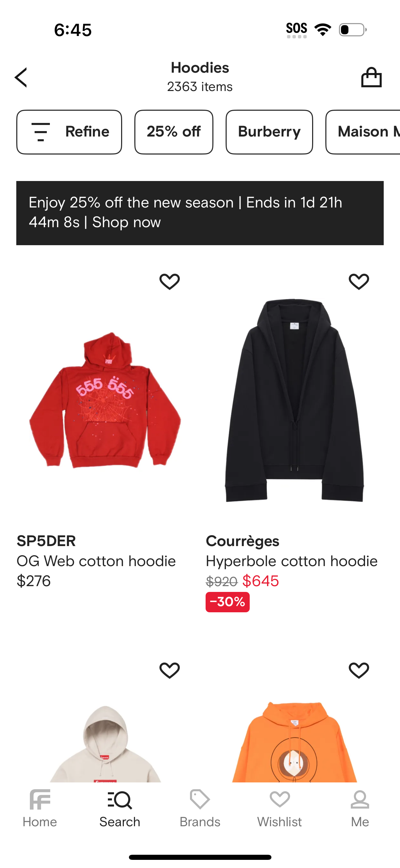
Task: Tap the 25% off new season banner
Action: click(x=200, y=213)
